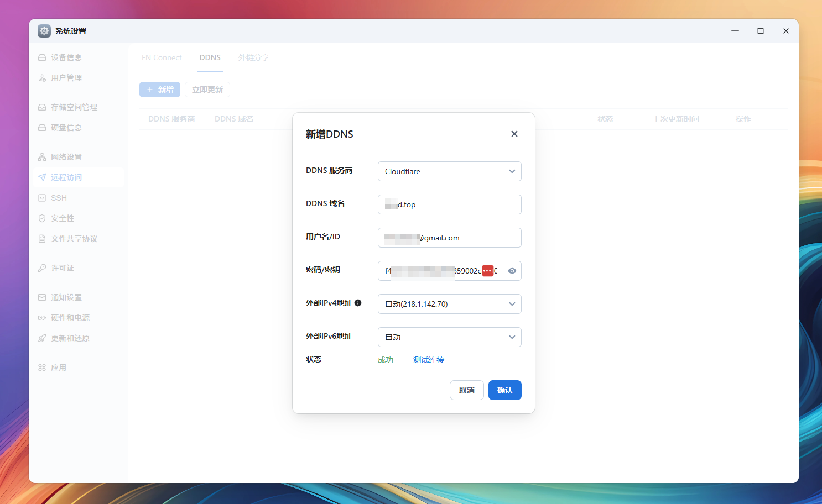Screen dimensions: 822x504
Task: Open 通知设置 in the sidebar
Action: [66, 297]
